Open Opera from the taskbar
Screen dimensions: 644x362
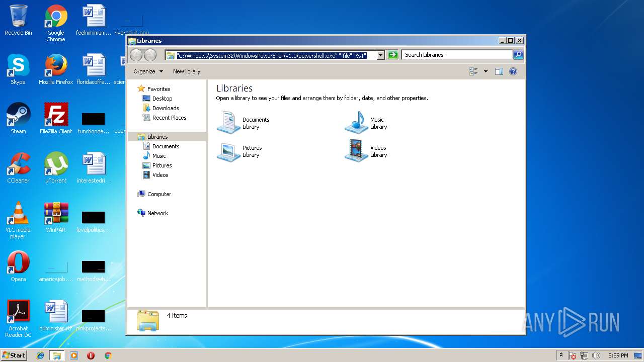(x=91, y=355)
